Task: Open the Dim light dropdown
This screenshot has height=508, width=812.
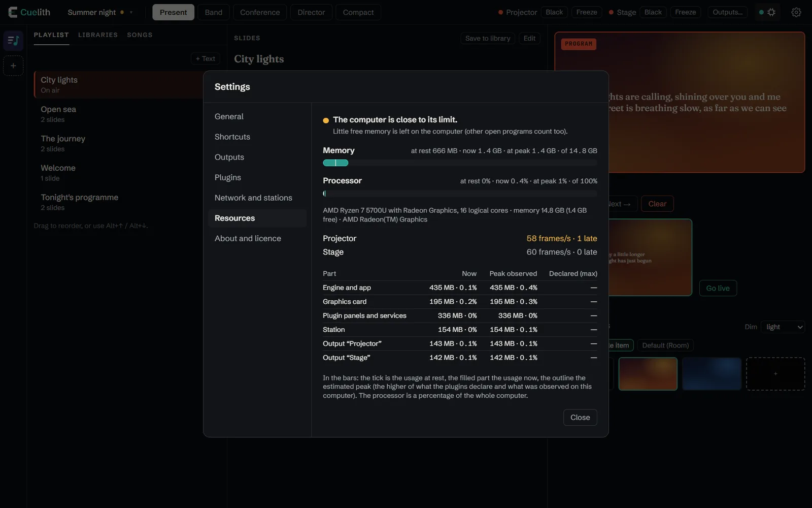Action: (x=783, y=327)
